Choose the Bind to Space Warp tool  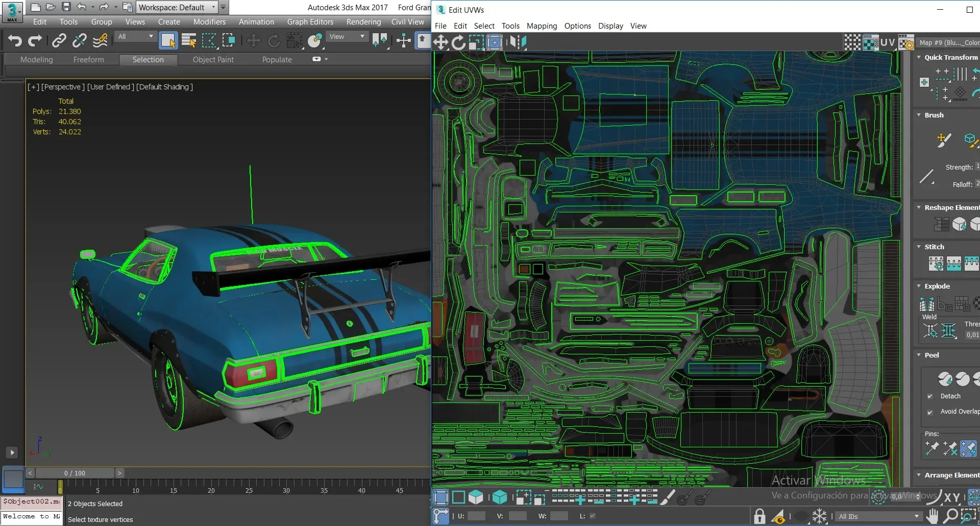[x=101, y=40]
